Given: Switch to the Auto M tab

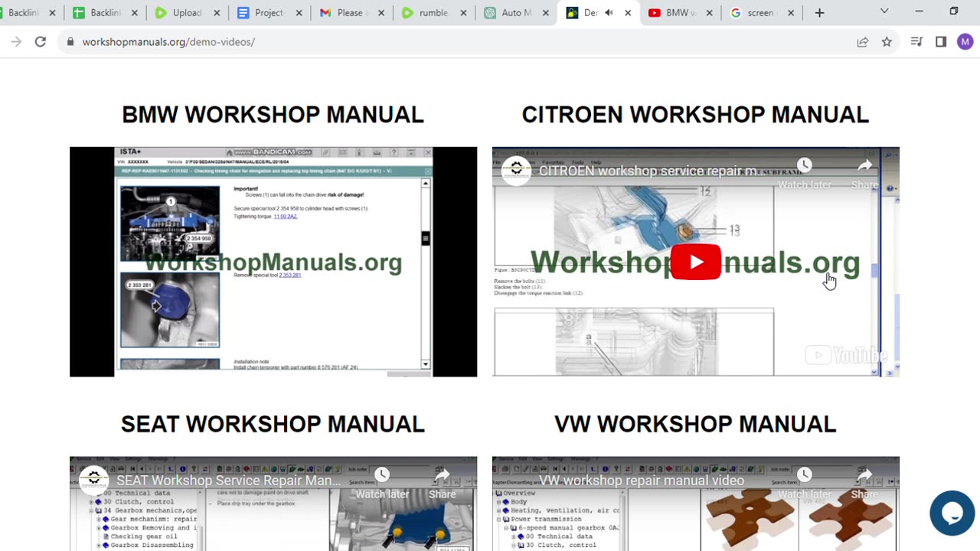Looking at the screenshot, I should tap(515, 12).
